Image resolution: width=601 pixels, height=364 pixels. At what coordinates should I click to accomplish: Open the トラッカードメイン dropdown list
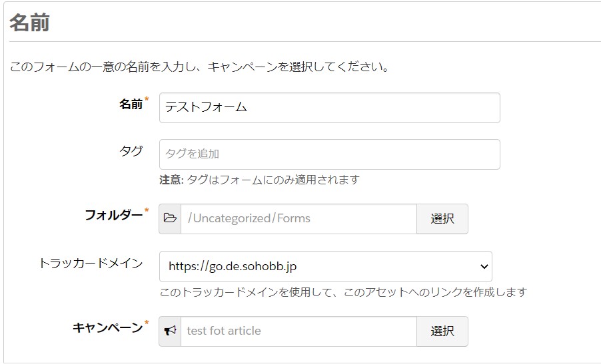pyautogui.click(x=326, y=266)
